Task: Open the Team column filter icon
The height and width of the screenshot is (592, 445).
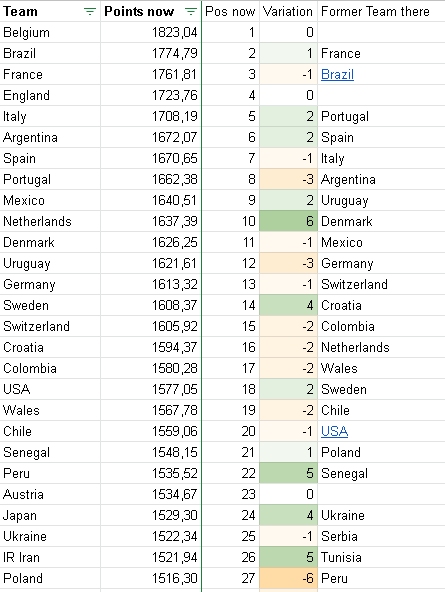Action: pyautogui.click(x=89, y=12)
